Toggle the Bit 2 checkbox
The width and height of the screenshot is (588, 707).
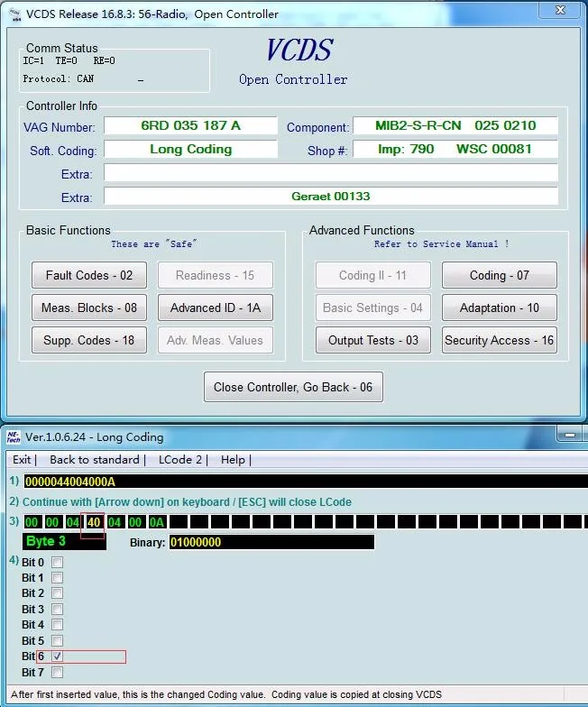[58, 593]
